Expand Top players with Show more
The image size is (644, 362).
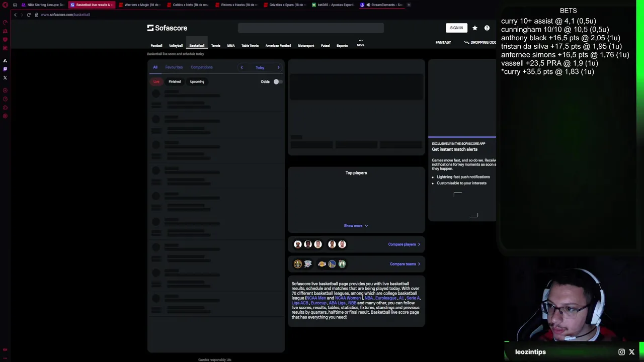[356, 226]
